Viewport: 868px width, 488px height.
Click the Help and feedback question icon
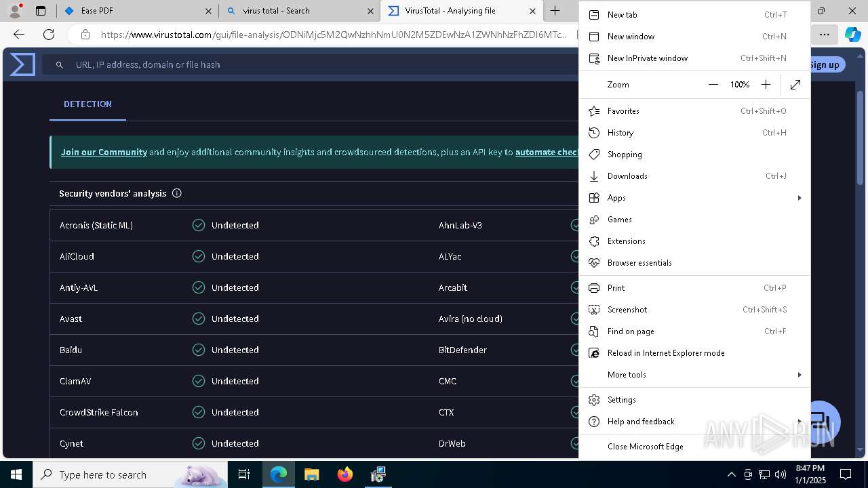click(x=594, y=422)
